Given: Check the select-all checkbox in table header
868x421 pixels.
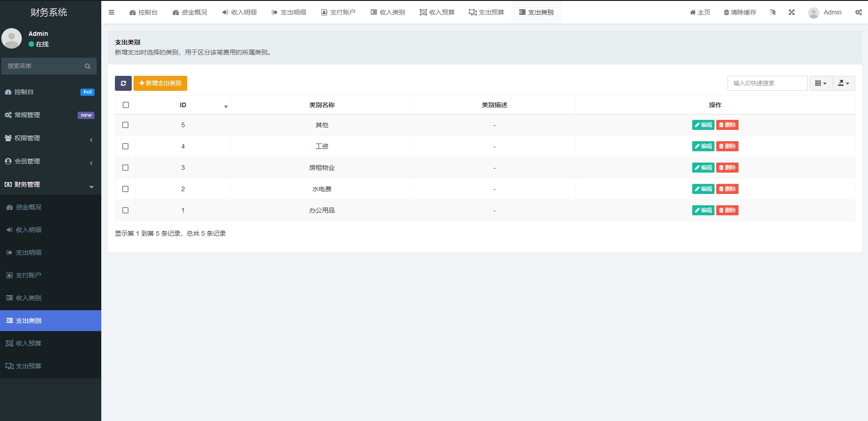Looking at the screenshot, I should click(126, 105).
